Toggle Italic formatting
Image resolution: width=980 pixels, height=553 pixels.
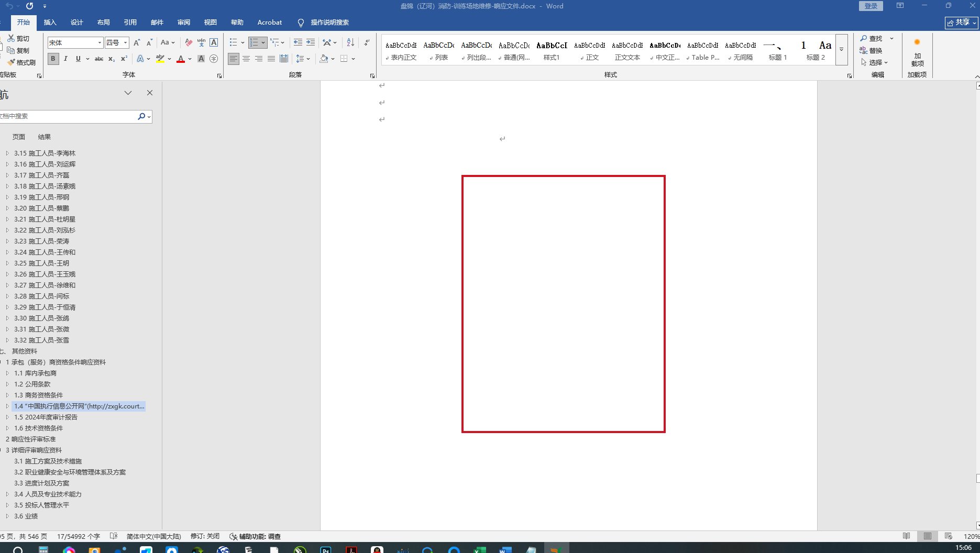click(65, 59)
